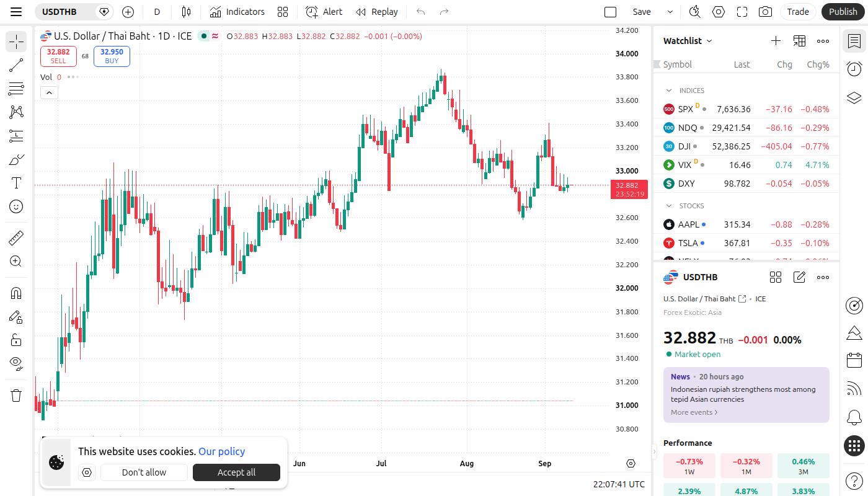Image resolution: width=868 pixels, height=496 pixels.
Task: Open the Object tree layers icon
Action: (x=854, y=97)
